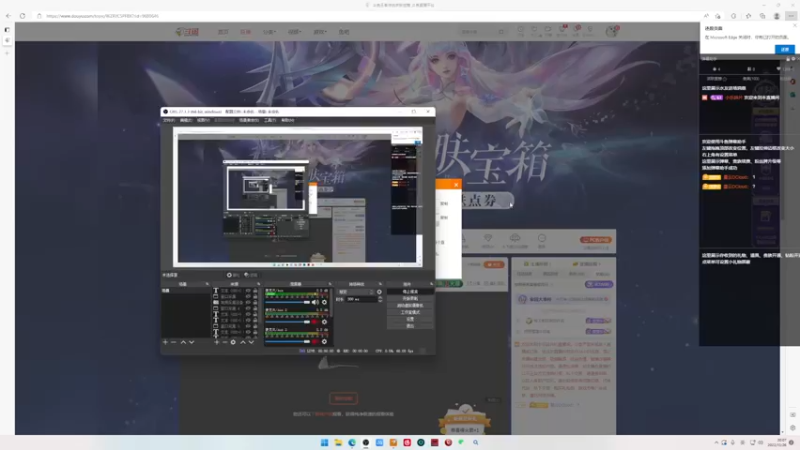
Task: Open OBS scene transition type dropdown
Action: [x=356, y=292]
